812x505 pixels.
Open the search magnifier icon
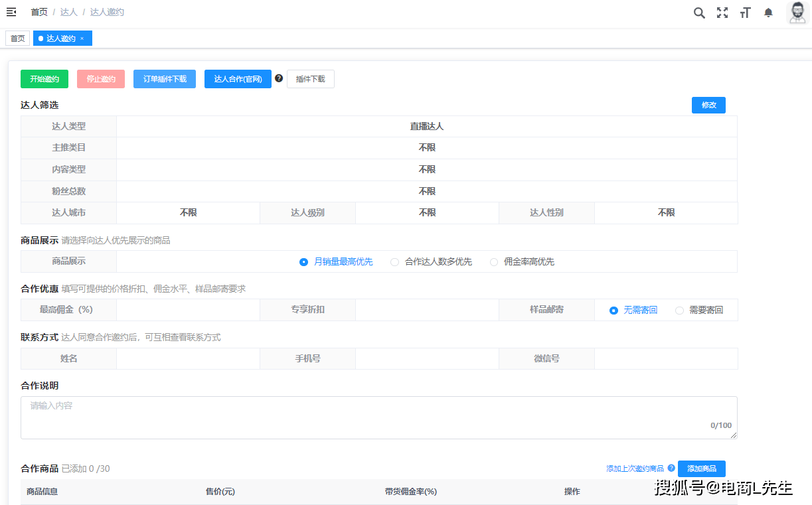[x=699, y=13]
